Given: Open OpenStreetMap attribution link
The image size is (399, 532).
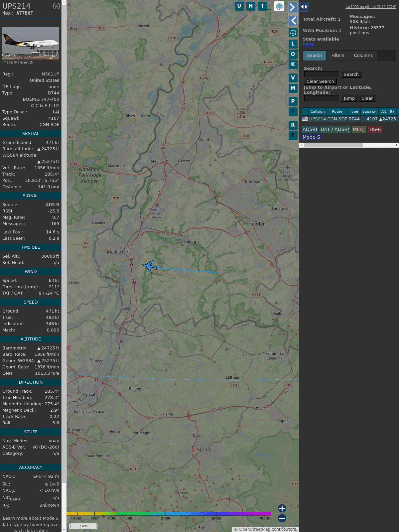Looking at the screenshot, I should point(255,529).
